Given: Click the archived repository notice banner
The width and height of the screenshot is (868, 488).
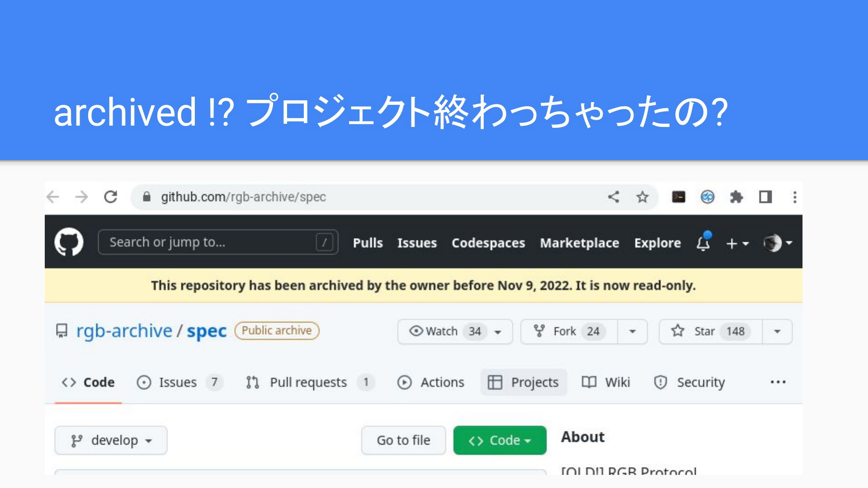Looking at the screenshot, I should [x=423, y=286].
